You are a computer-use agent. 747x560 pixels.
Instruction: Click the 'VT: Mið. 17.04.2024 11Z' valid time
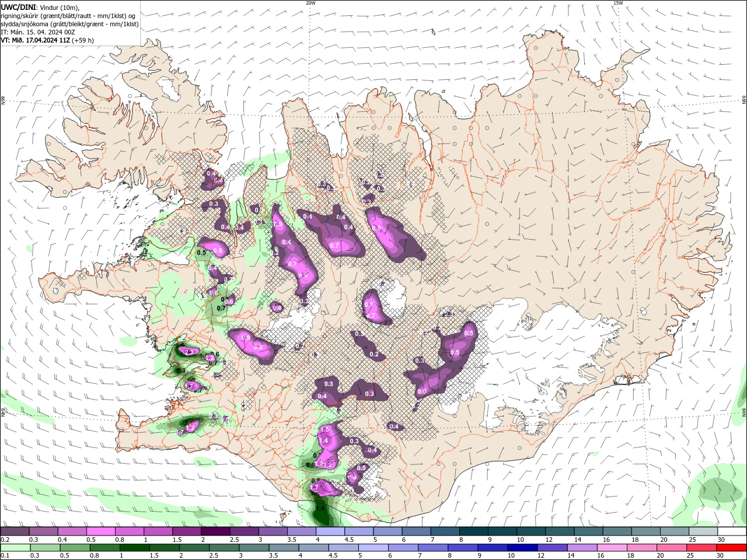point(35,40)
